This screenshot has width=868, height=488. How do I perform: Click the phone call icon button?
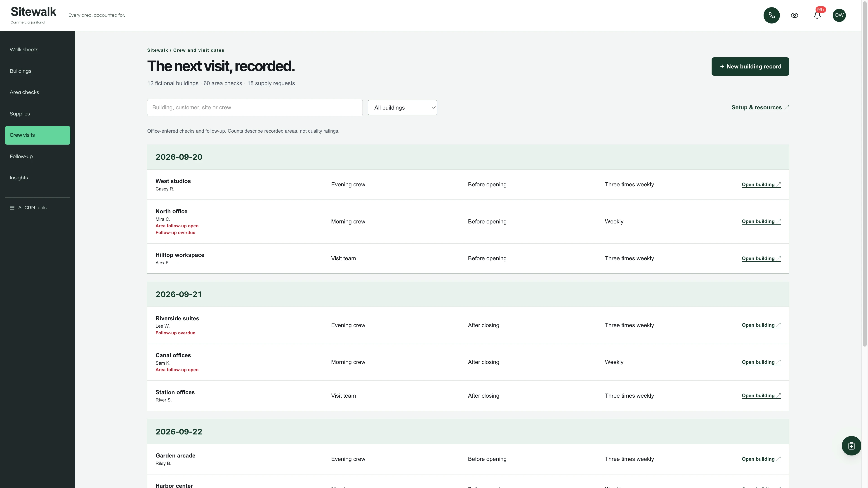(771, 15)
